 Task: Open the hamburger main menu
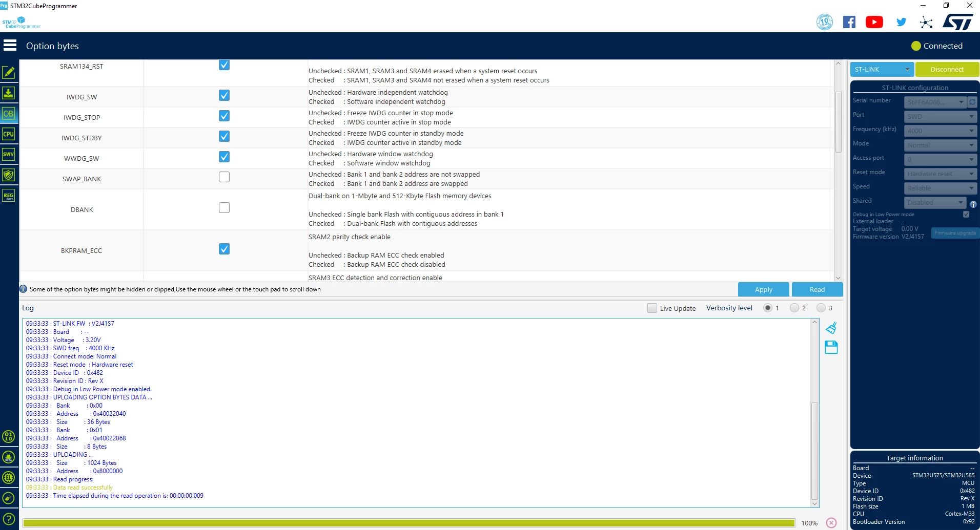click(10, 46)
